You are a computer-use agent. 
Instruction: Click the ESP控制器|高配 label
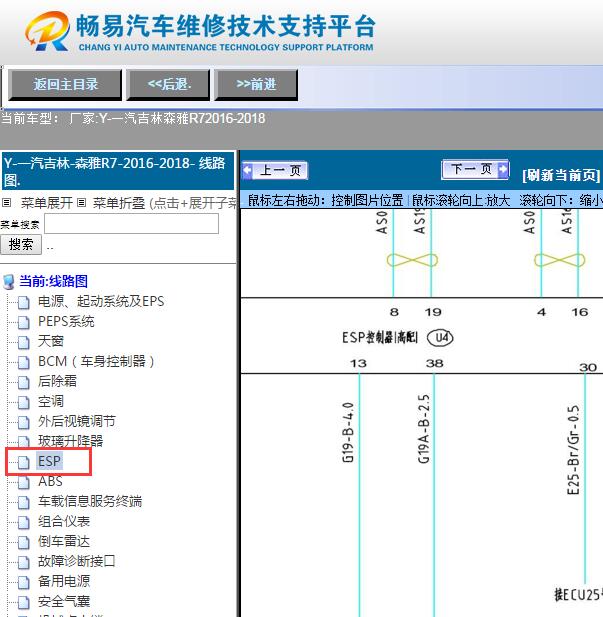(379, 338)
